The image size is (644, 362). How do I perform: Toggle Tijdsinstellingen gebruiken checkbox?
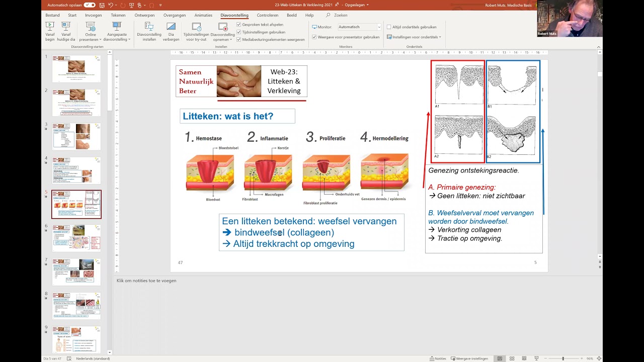(239, 32)
